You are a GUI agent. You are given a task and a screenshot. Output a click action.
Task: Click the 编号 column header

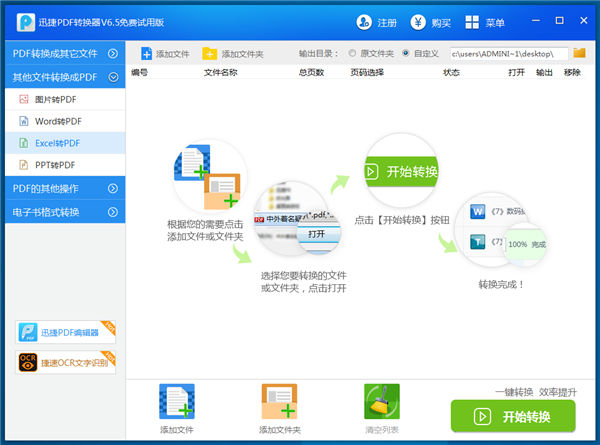(139, 72)
